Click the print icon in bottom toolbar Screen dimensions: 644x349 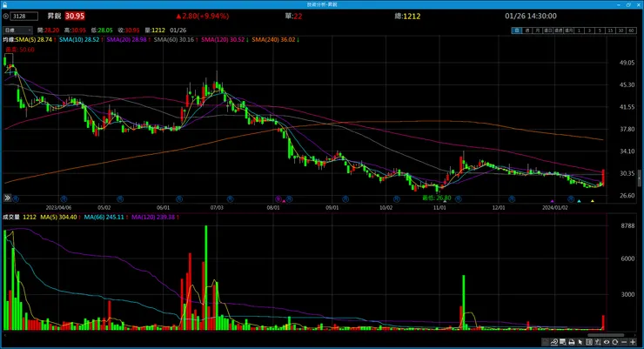point(571,342)
